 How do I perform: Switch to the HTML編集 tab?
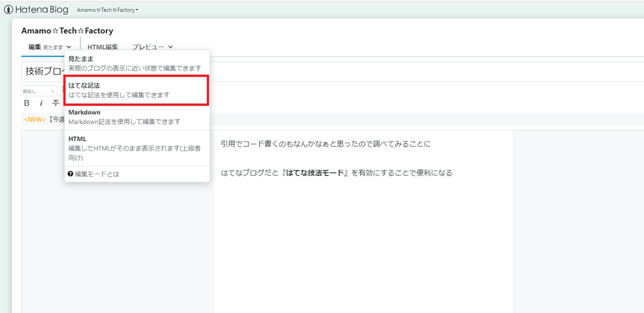click(103, 47)
